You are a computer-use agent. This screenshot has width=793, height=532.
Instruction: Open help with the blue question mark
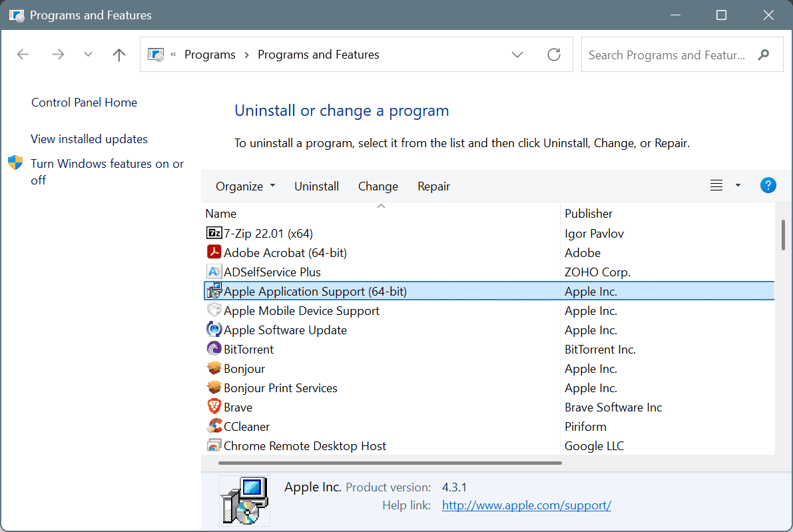click(x=768, y=186)
